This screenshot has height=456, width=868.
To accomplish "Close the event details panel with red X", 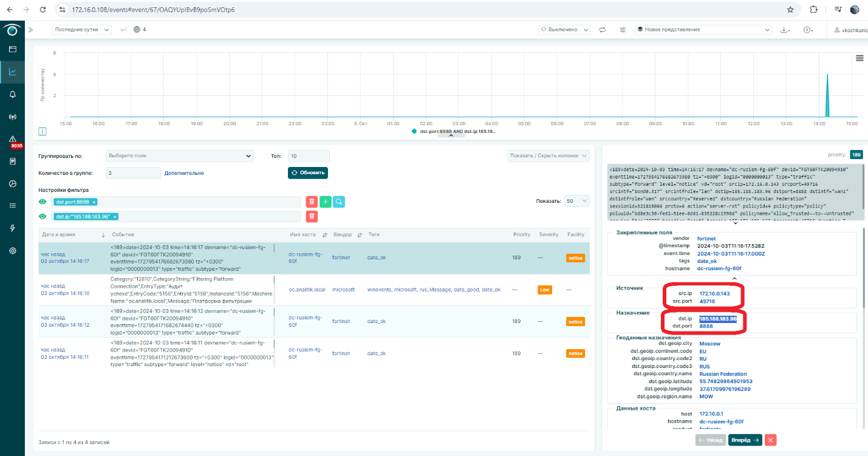I will (x=770, y=440).
